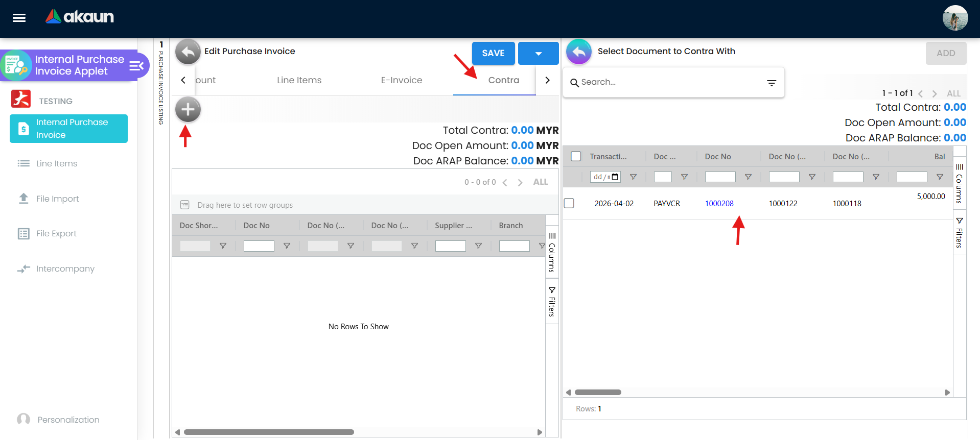Click the search magnifier icon
980x440 pixels.
(574, 83)
